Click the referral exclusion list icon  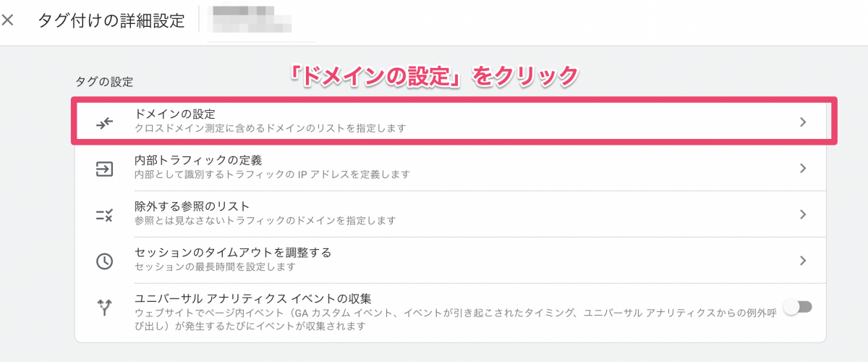(105, 214)
